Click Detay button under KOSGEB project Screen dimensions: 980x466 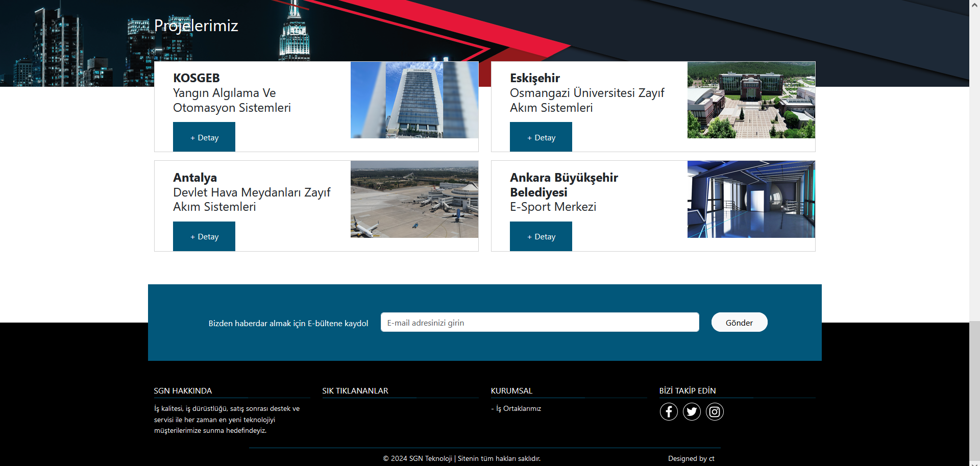pos(204,137)
